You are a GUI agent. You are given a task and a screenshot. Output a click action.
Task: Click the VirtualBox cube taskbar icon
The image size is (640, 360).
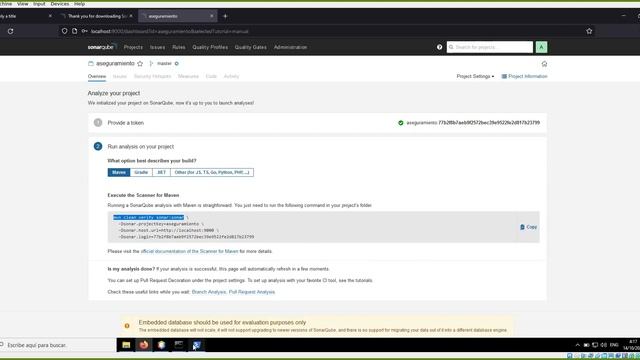tap(161, 345)
